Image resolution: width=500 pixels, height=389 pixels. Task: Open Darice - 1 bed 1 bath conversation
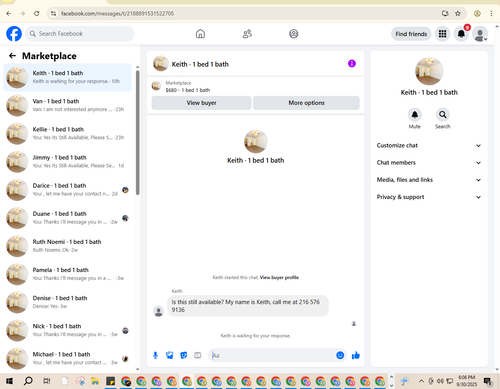coord(67,190)
